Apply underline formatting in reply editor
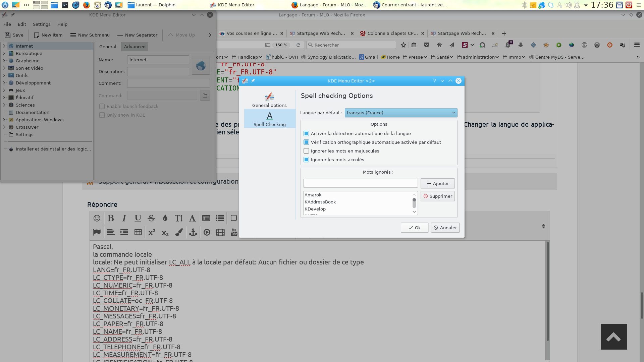Image resolution: width=644 pixels, height=362 pixels. click(138, 218)
